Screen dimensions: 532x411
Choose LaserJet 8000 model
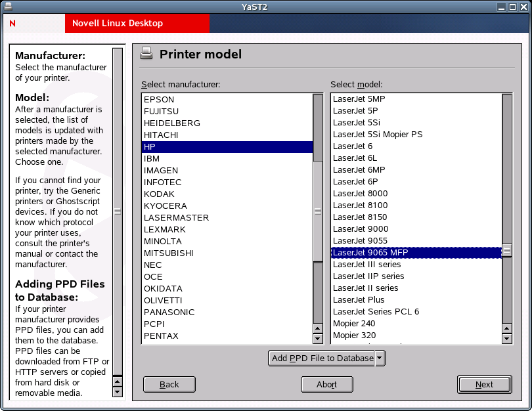pyautogui.click(x=416, y=193)
